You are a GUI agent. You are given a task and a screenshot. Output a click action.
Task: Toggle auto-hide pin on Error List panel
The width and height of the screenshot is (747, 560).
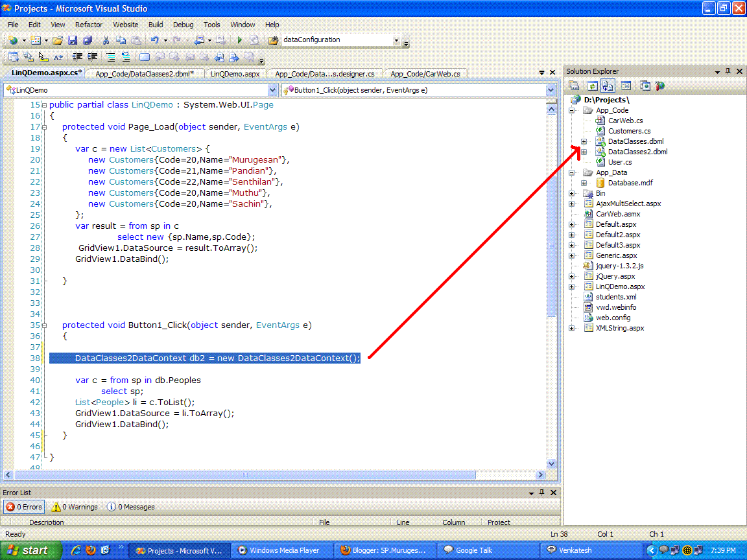(541, 493)
